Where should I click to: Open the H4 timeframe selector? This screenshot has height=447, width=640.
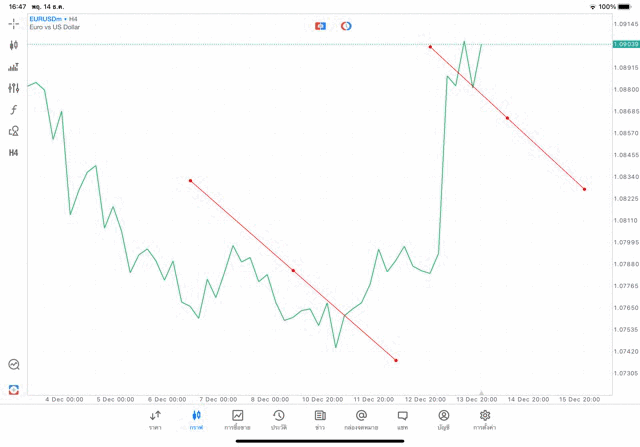14,153
